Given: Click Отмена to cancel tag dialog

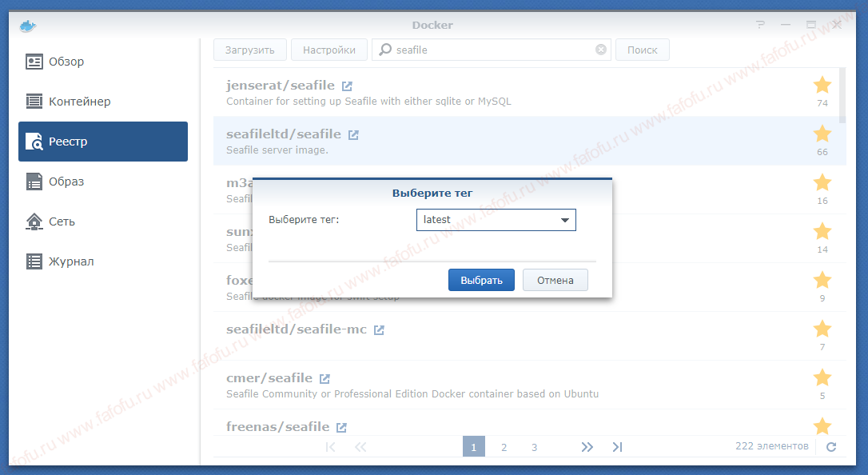Looking at the screenshot, I should [x=555, y=280].
